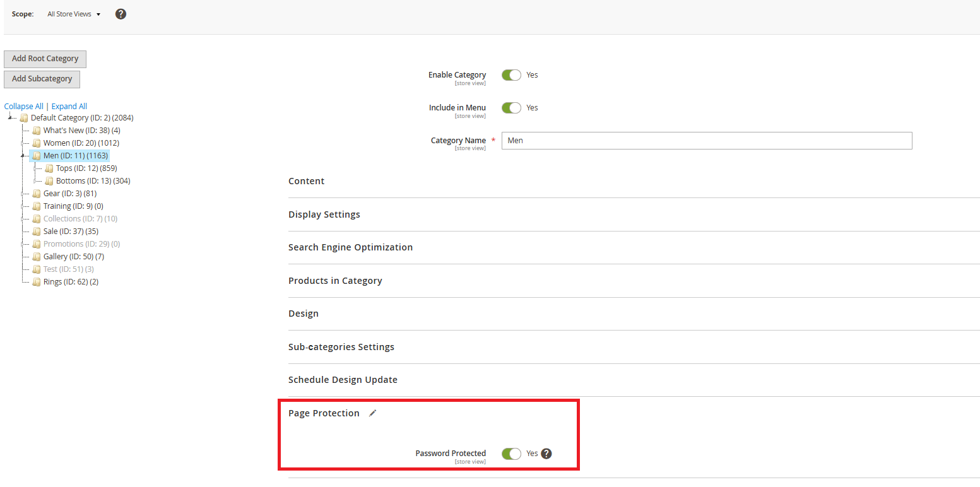This screenshot has width=980, height=487.
Task: Open the All Store Views scope dropdown
Action: tap(74, 14)
